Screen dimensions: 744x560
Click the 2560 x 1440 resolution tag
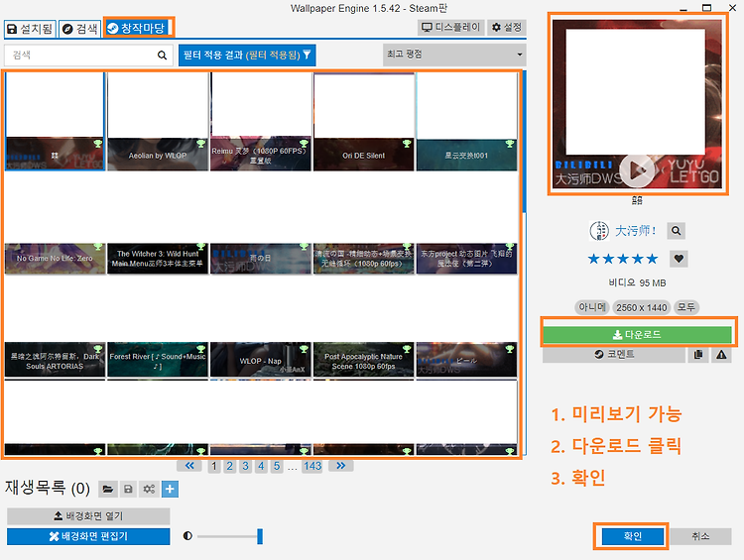coord(642,307)
